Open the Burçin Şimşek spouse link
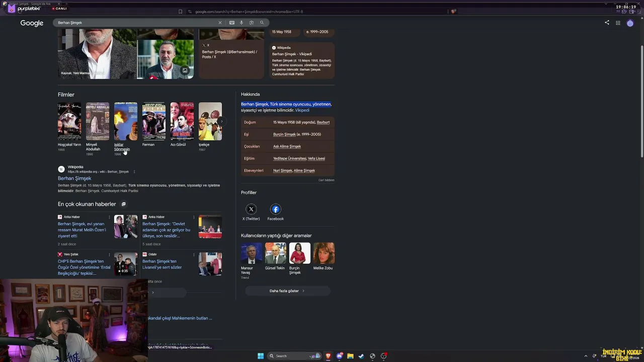 284,134
